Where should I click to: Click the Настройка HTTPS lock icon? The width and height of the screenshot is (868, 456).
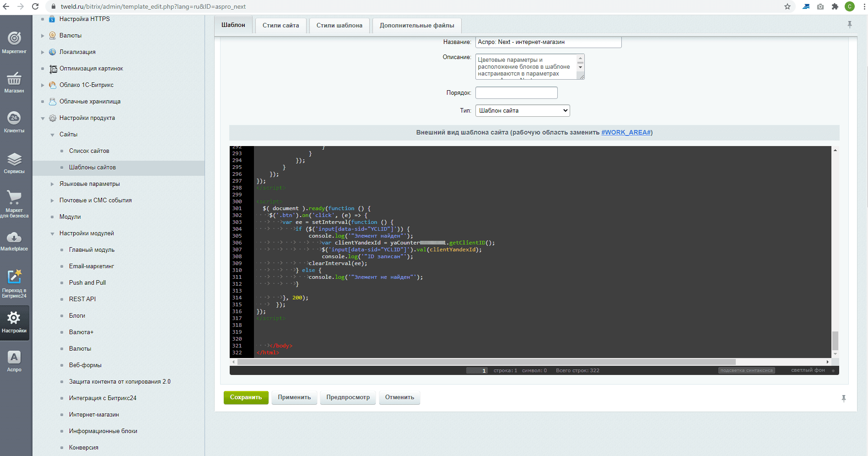coord(52,19)
